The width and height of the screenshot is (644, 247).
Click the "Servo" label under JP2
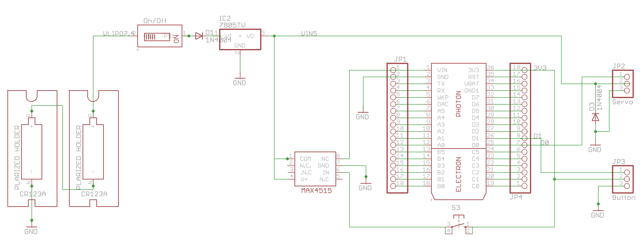pos(623,102)
